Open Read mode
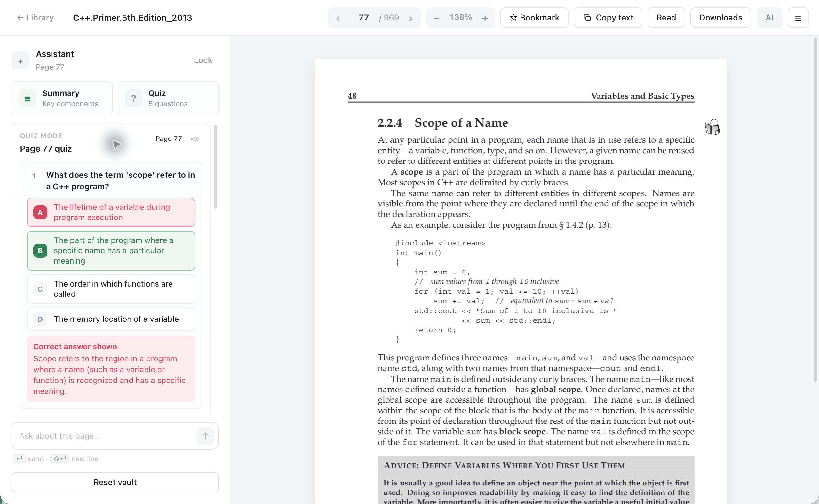This screenshot has height=504, width=819. click(x=666, y=18)
